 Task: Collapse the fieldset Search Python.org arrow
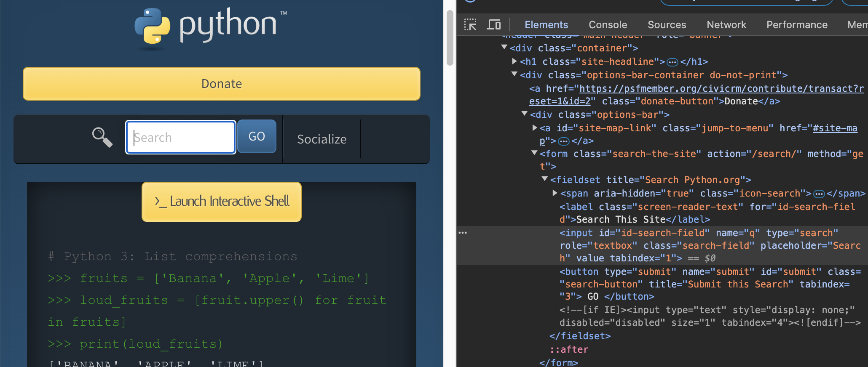[x=545, y=179]
